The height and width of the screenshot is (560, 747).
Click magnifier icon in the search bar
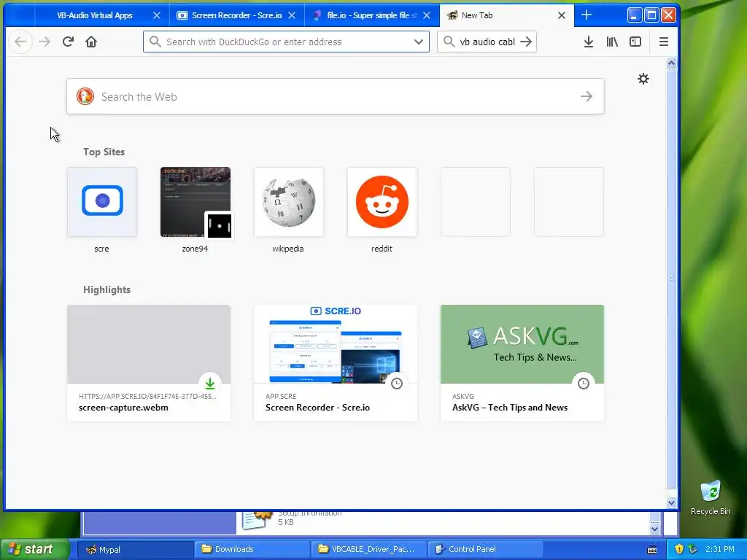449,42
